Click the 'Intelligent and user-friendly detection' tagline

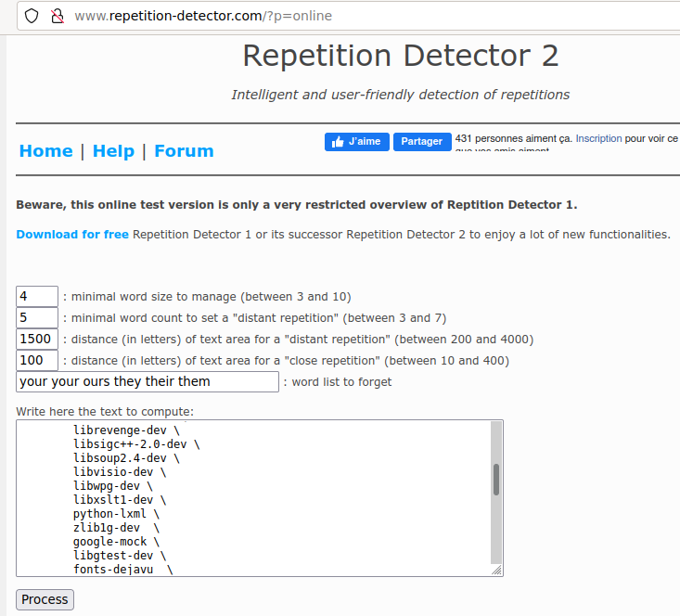(400, 95)
